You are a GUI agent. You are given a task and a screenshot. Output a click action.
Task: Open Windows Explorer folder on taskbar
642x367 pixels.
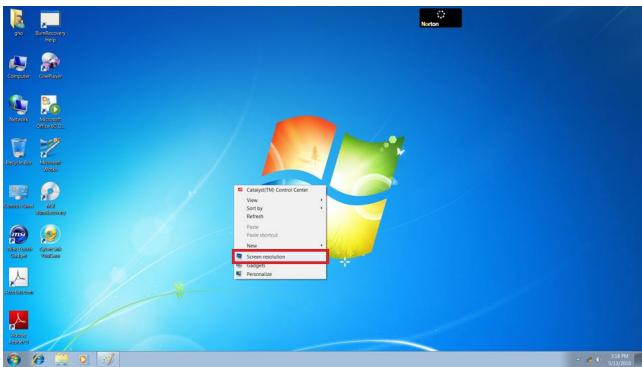(x=61, y=360)
